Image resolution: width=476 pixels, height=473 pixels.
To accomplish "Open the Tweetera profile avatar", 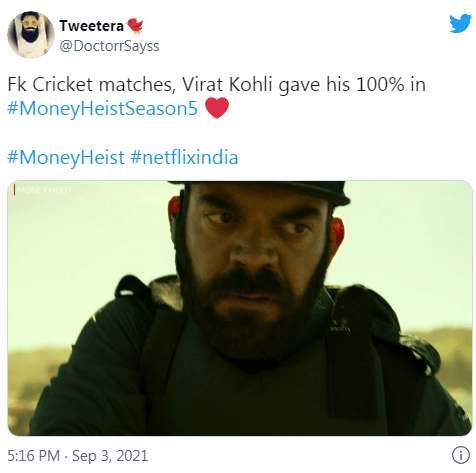I will click(x=31, y=35).
